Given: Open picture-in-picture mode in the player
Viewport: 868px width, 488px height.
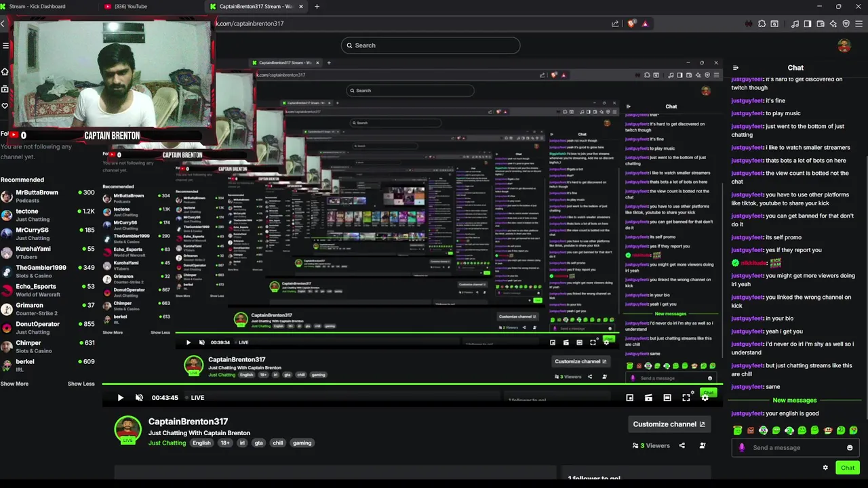Looking at the screenshot, I should click(x=629, y=398).
